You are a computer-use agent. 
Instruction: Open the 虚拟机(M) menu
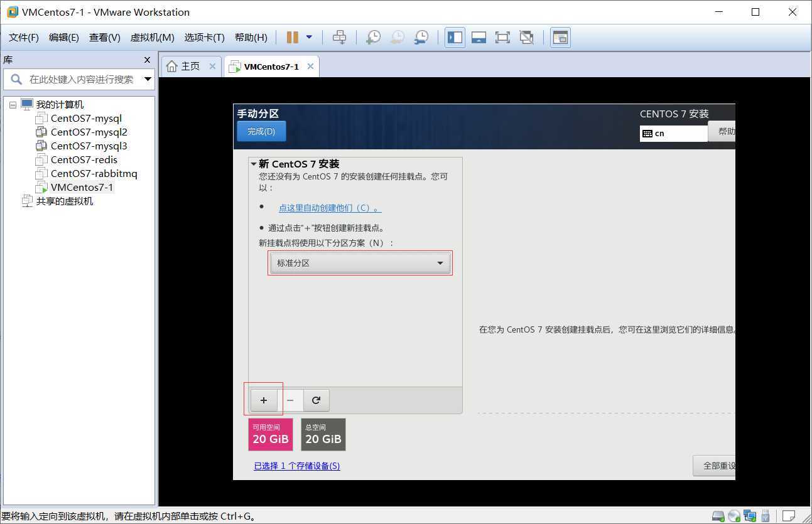click(x=152, y=38)
